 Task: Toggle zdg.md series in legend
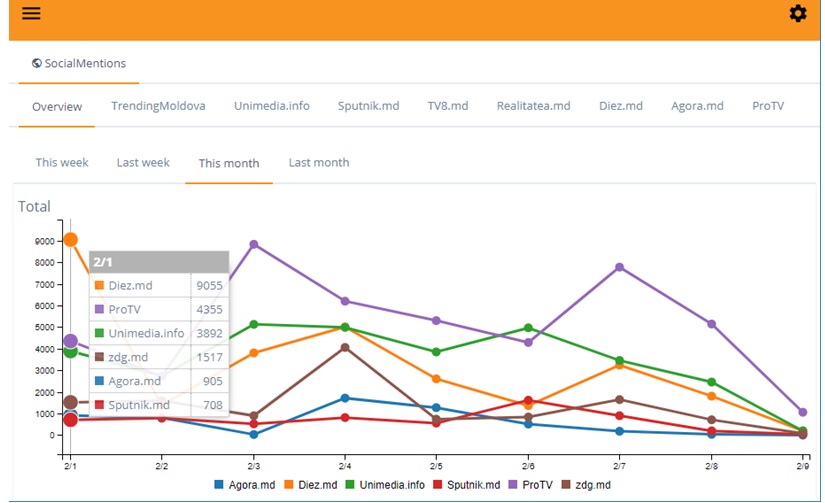pos(586,485)
